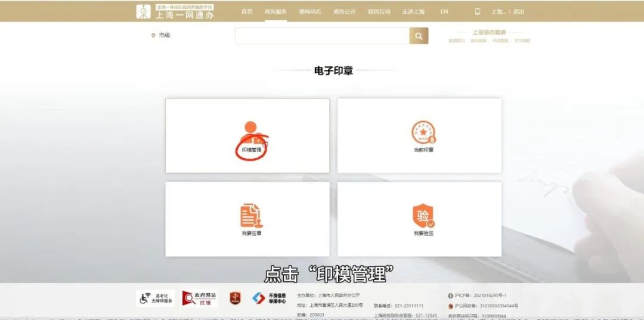Open 要闻动态 navigation item
The height and width of the screenshot is (320, 644).
pos(310,11)
